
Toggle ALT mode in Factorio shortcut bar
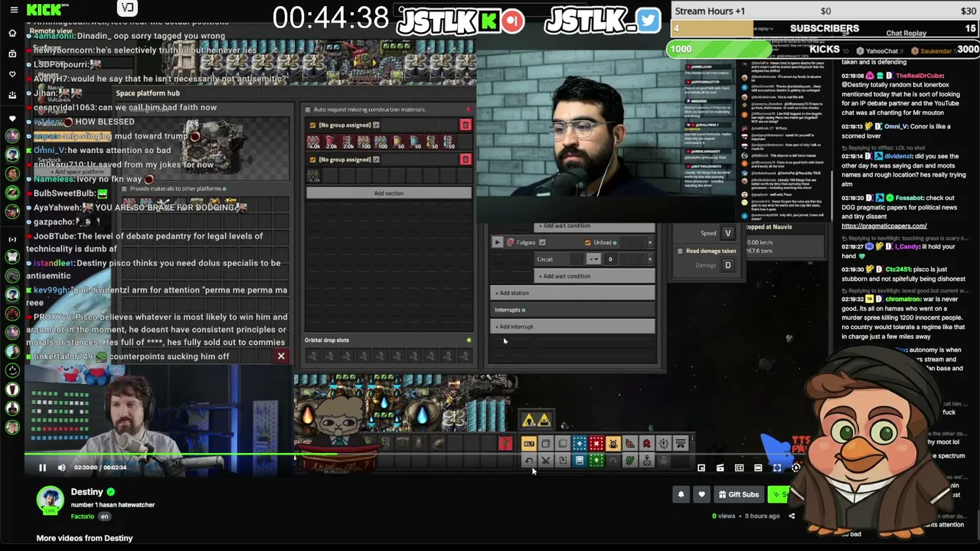click(x=529, y=443)
